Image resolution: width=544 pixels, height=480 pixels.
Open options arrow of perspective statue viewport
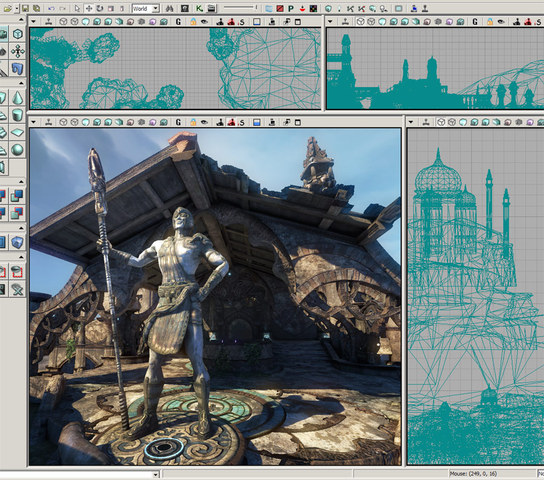(34, 122)
